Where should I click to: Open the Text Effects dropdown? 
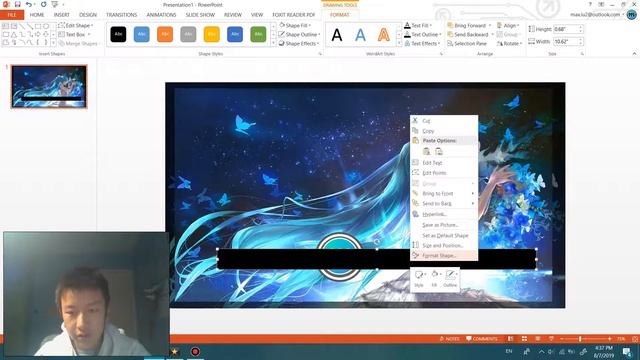(422, 43)
